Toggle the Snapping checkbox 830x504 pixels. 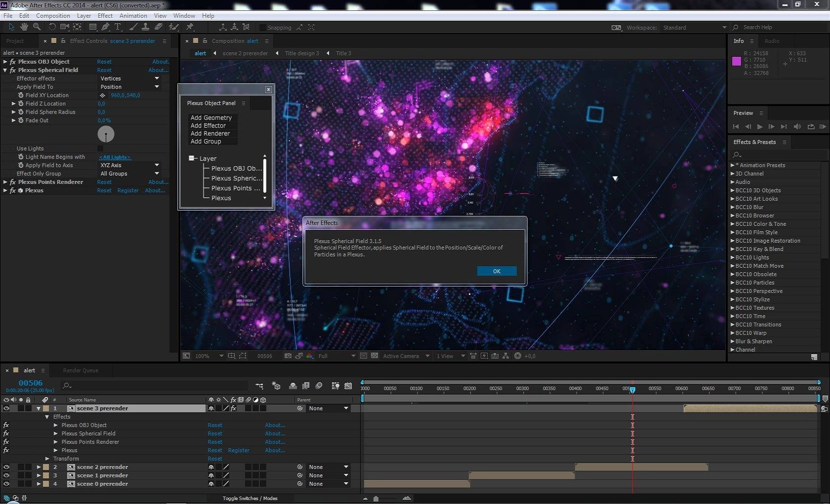[263, 28]
